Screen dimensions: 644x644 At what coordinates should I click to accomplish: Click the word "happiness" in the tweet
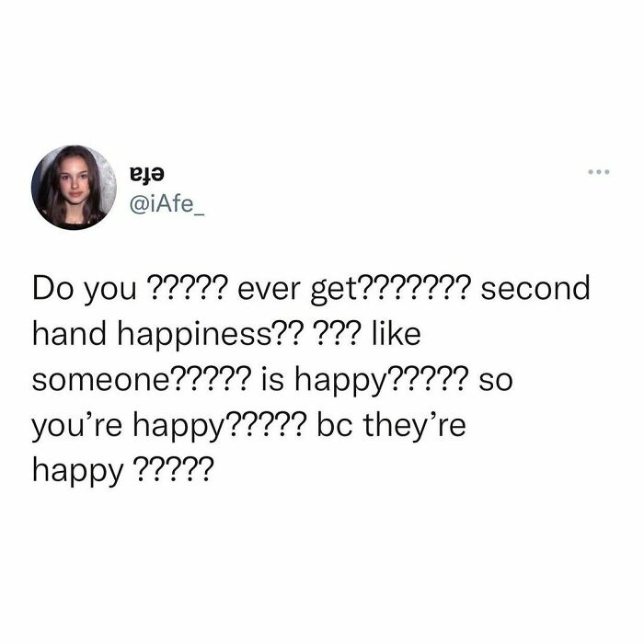pyautogui.click(x=198, y=336)
